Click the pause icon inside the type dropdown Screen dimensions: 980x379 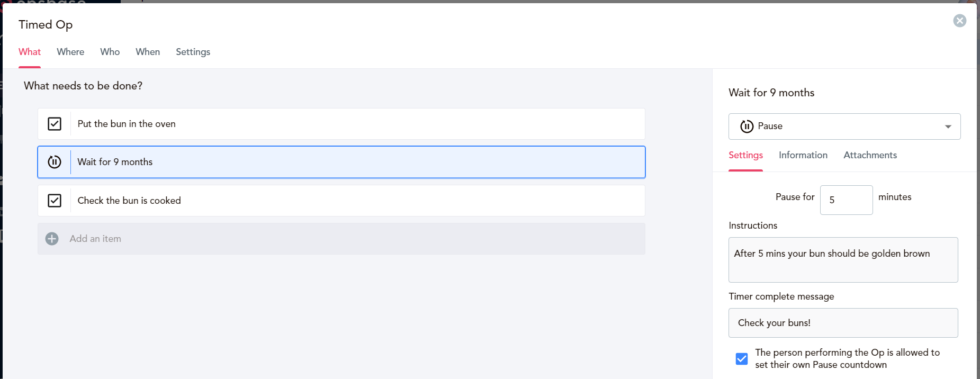747,126
